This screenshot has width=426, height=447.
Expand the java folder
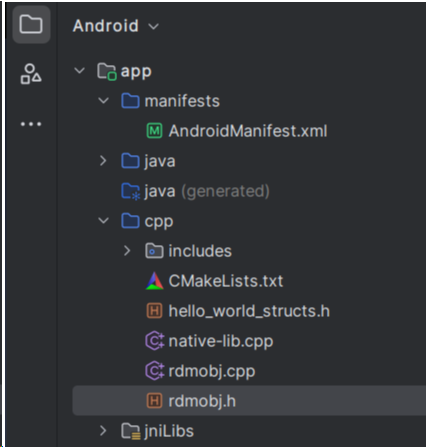point(103,161)
